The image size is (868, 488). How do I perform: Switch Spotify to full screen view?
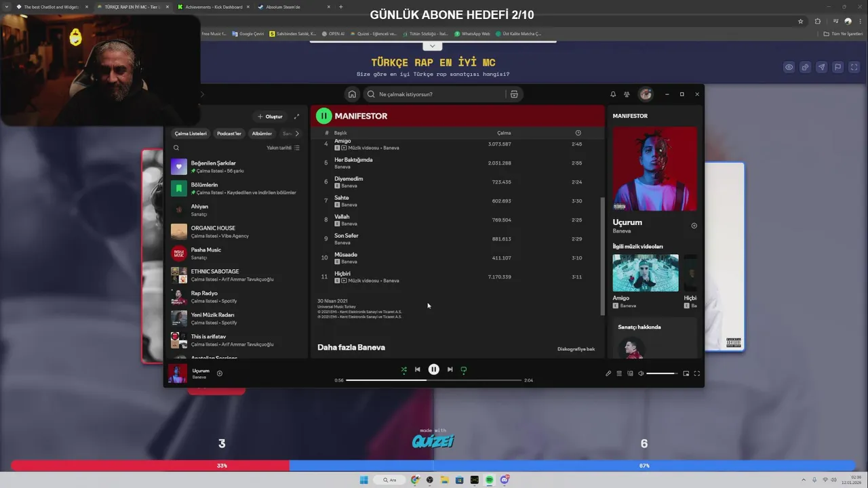[696, 373]
